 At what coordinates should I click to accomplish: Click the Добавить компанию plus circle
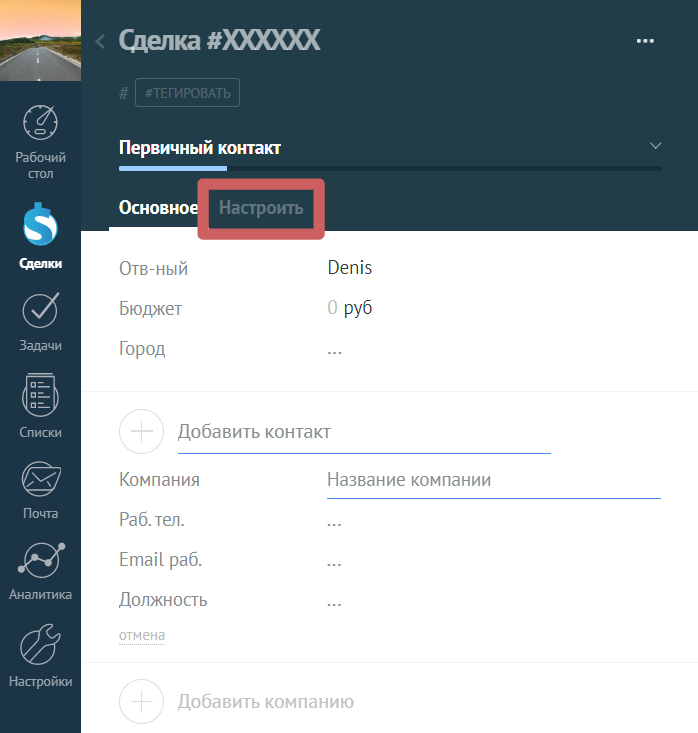click(141, 701)
